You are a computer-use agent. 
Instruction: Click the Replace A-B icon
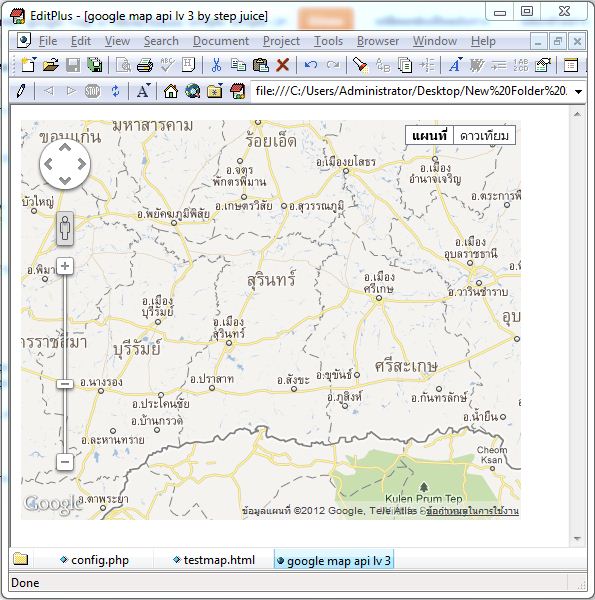click(383, 65)
